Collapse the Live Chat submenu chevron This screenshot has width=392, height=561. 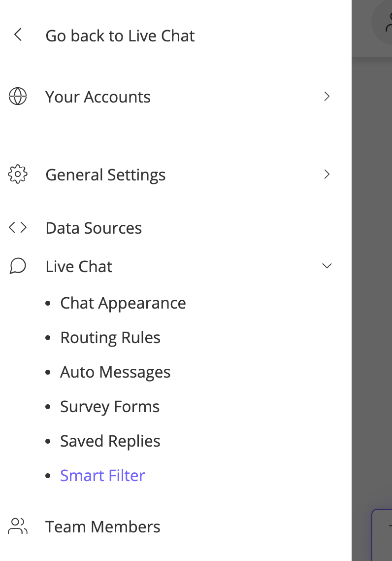[327, 266]
